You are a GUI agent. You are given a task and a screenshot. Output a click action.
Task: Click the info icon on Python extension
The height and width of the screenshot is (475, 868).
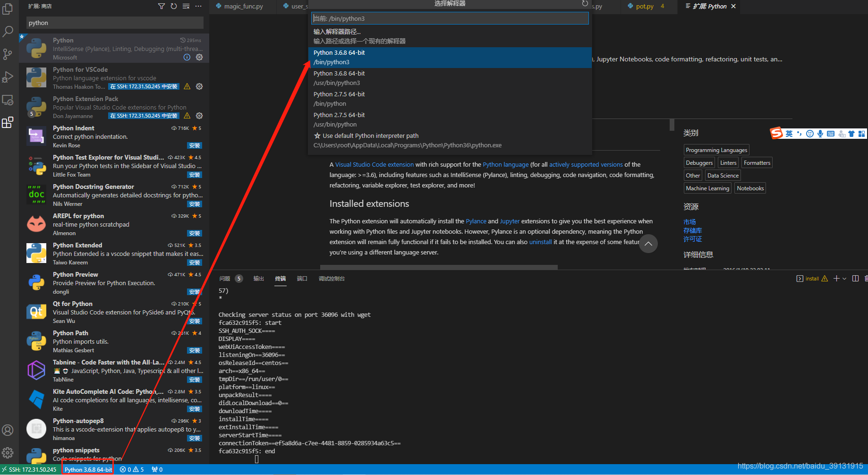click(x=187, y=57)
